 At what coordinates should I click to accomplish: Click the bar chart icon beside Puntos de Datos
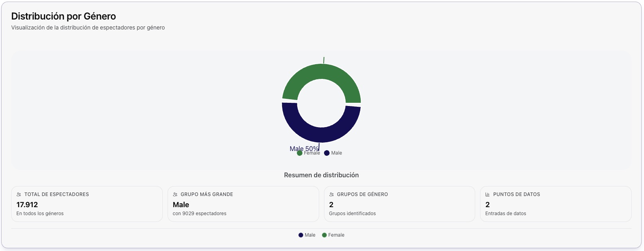point(488,194)
